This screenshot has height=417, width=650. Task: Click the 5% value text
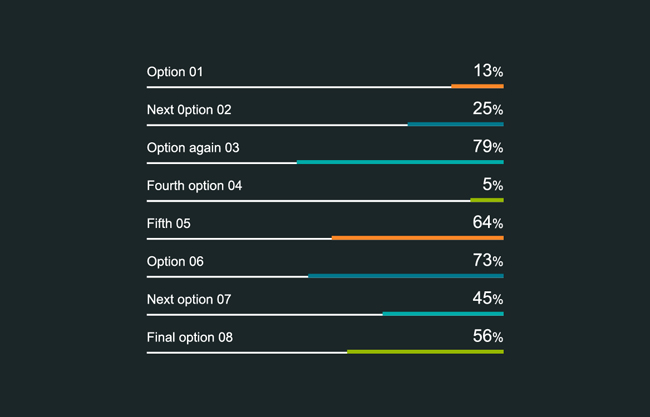(x=493, y=184)
